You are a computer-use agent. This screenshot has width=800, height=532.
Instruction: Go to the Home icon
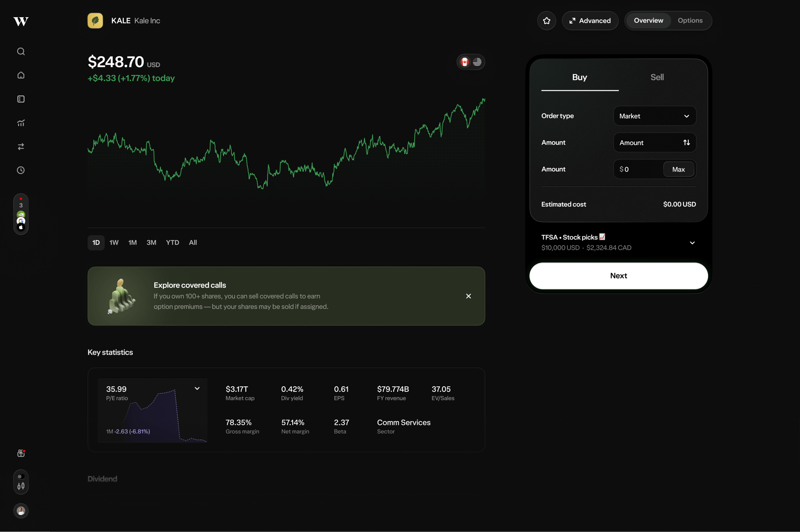coord(21,75)
